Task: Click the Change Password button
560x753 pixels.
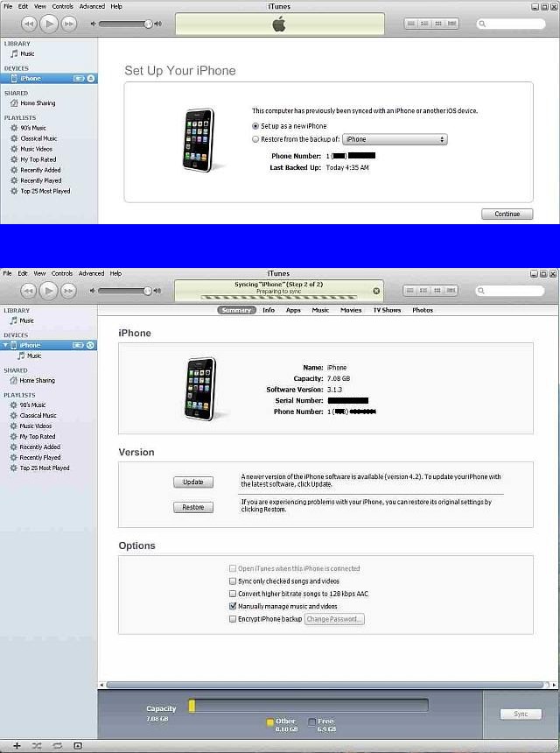Action: pyautogui.click(x=334, y=619)
